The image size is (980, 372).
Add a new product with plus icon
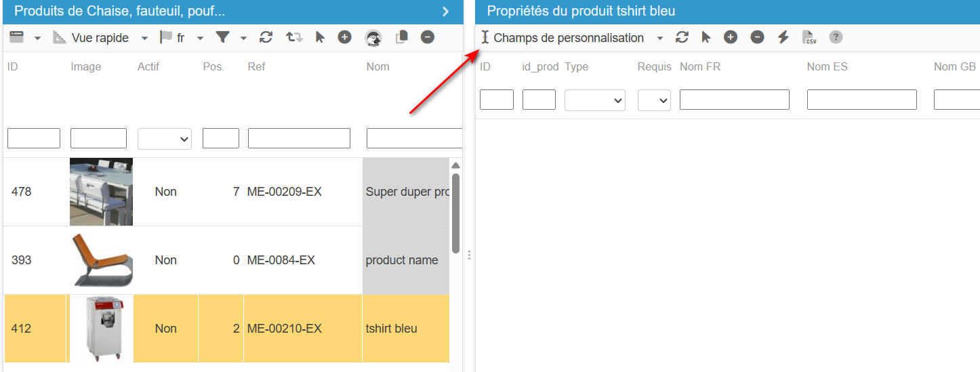coord(344,37)
